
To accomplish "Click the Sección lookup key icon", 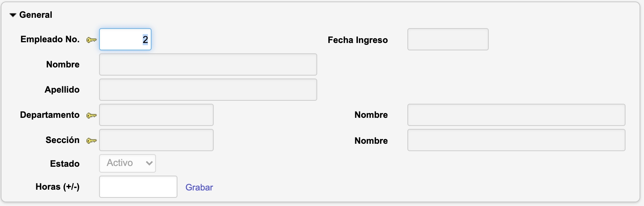I will coord(91,141).
